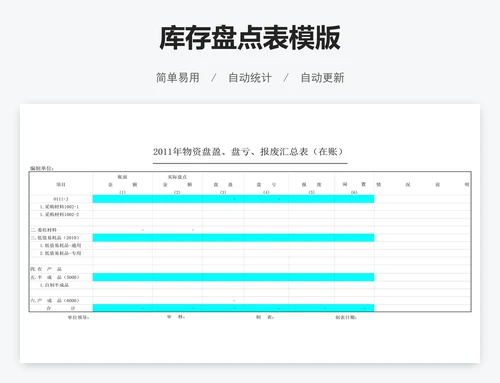Click the 审核 footer label
500x383 pixels.
[x=176, y=317]
